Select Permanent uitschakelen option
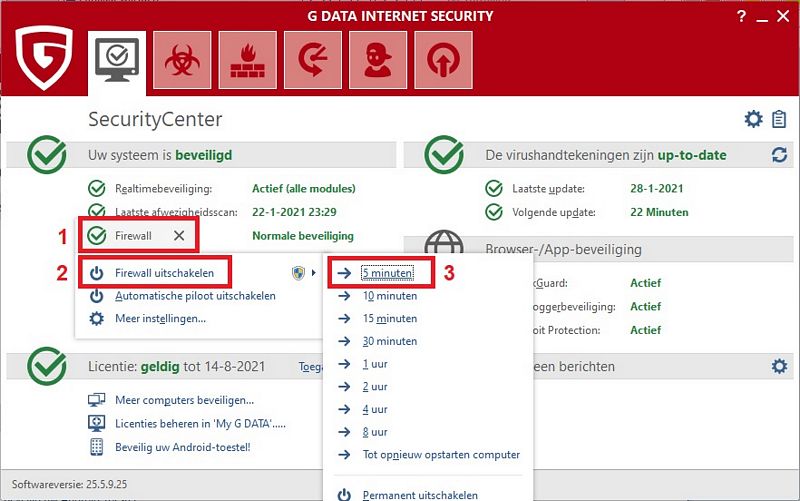This screenshot has height=501, width=800. (x=420, y=494)
